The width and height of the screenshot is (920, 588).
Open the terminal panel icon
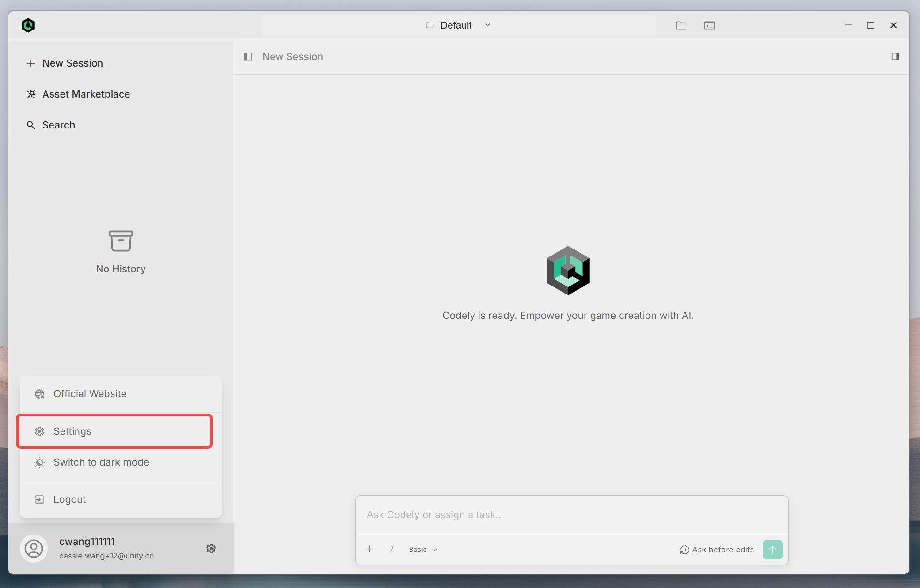pos(709,25)
